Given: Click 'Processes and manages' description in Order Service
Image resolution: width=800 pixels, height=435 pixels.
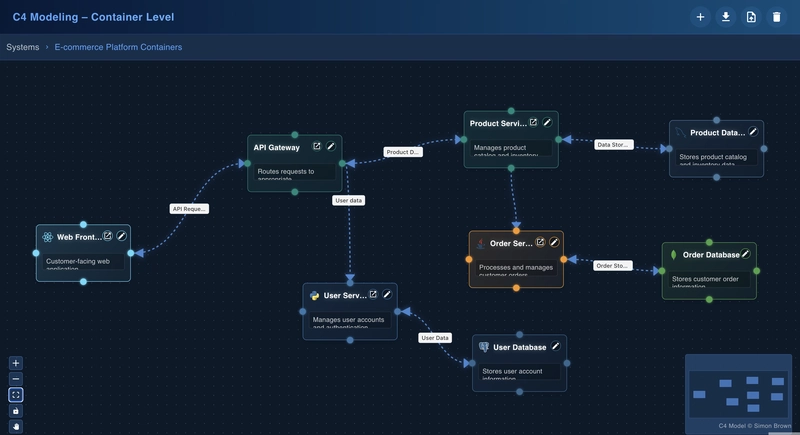Looking at the screenshot, I should (x=516, y=267).
